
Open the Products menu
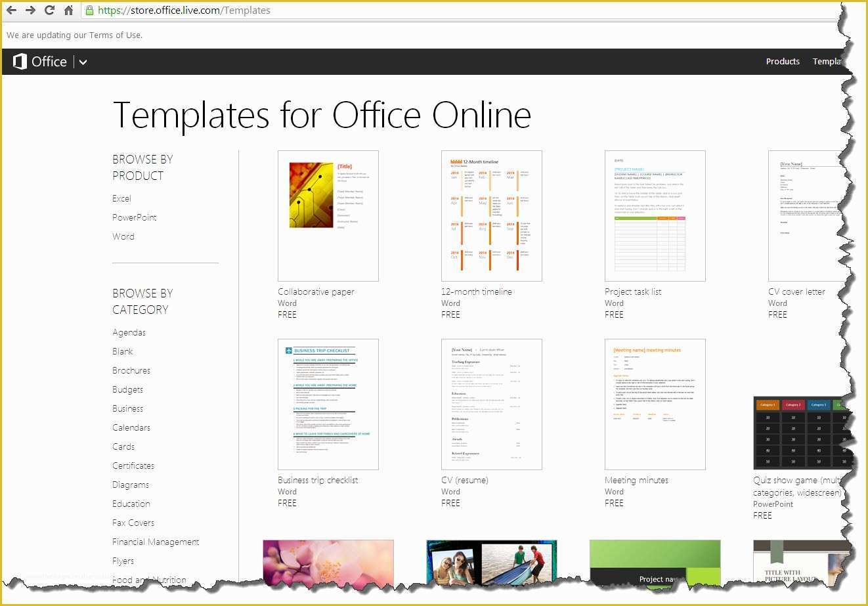[x=783, y=62]
